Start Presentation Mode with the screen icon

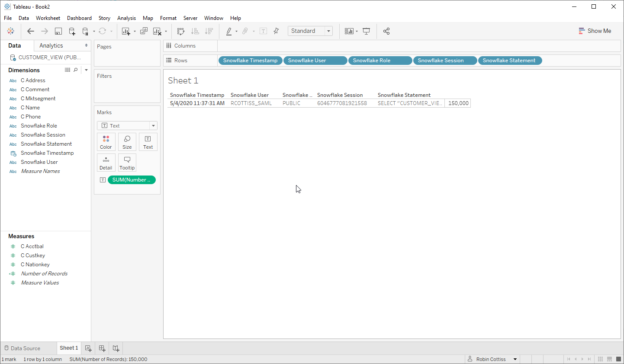366,31
